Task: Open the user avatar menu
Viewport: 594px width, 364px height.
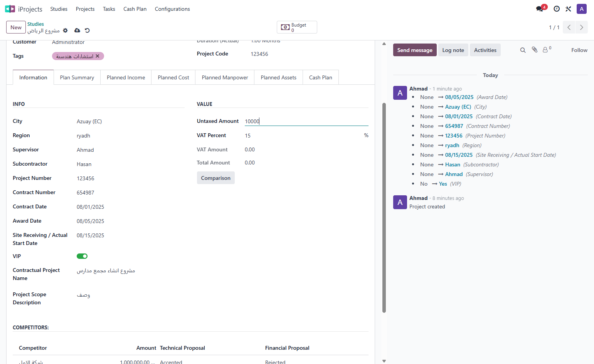Action: (x=582, y=9)
